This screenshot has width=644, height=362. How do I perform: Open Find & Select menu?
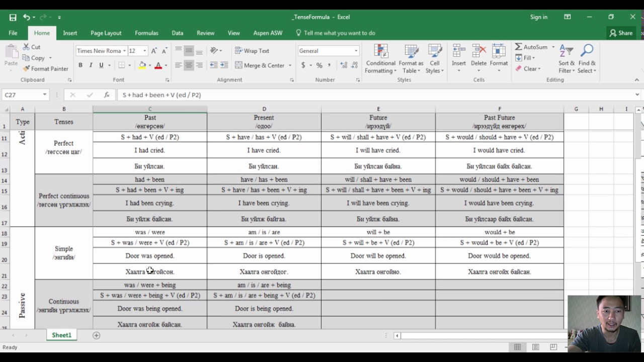tap(587, 59)
